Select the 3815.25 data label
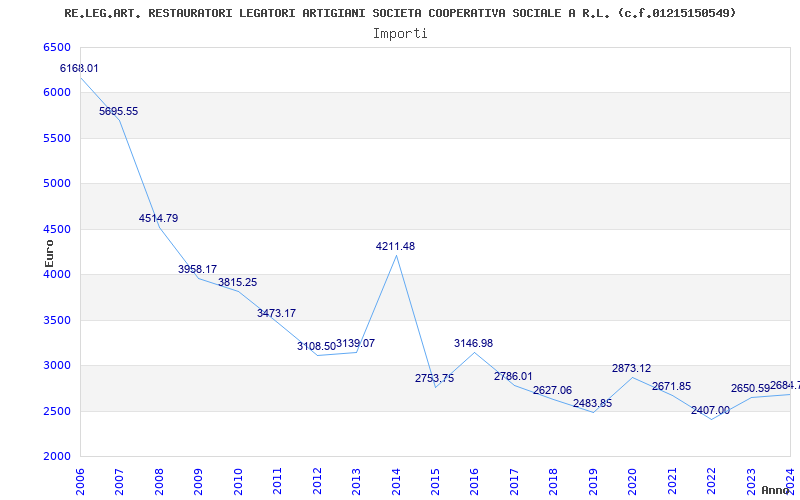This screenshot has width=800, height=500. click(238, 282)
